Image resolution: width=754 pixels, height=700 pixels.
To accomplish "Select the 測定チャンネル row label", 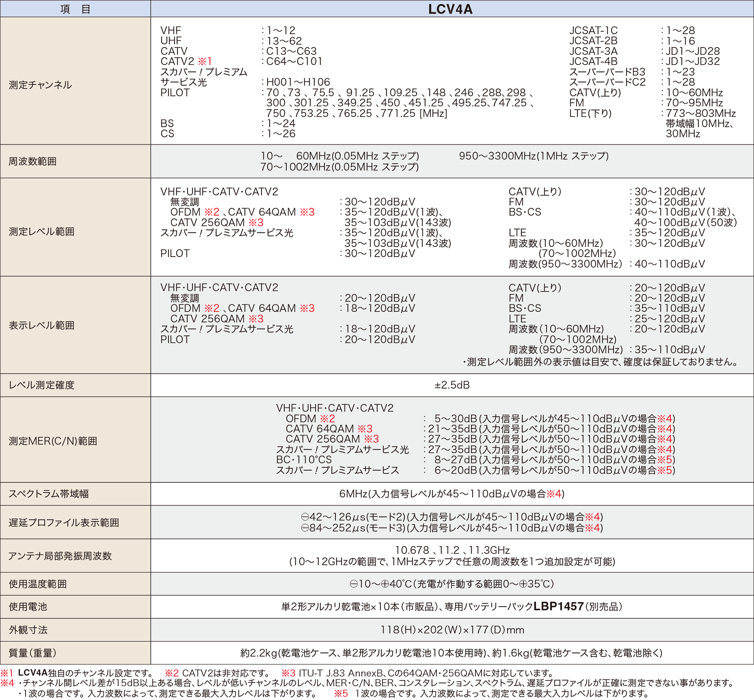I will (40, 85).
